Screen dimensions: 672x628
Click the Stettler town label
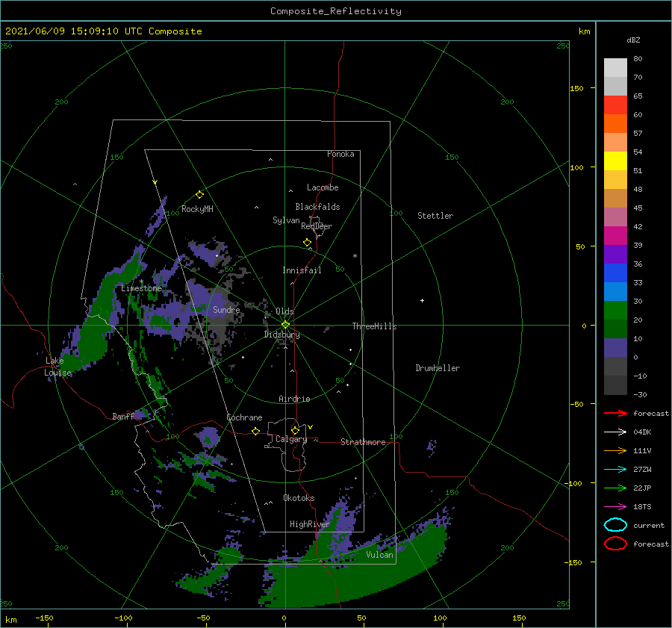(435, 216)
